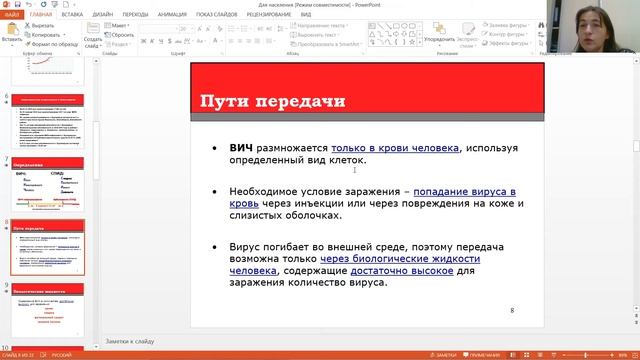The height and width of the screenshot is (360, 640).
Task: Open the font color A dropdown arrow
Action: coord(222,41)
